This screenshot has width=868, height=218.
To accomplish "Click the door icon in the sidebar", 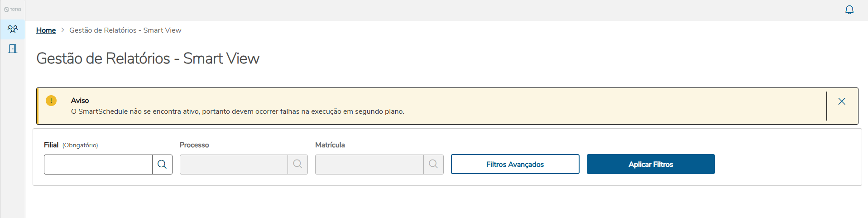I will click(13, 48).
